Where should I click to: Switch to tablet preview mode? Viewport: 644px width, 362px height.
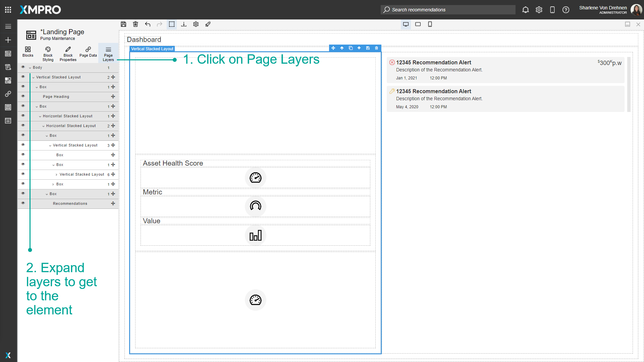[418, 24]
